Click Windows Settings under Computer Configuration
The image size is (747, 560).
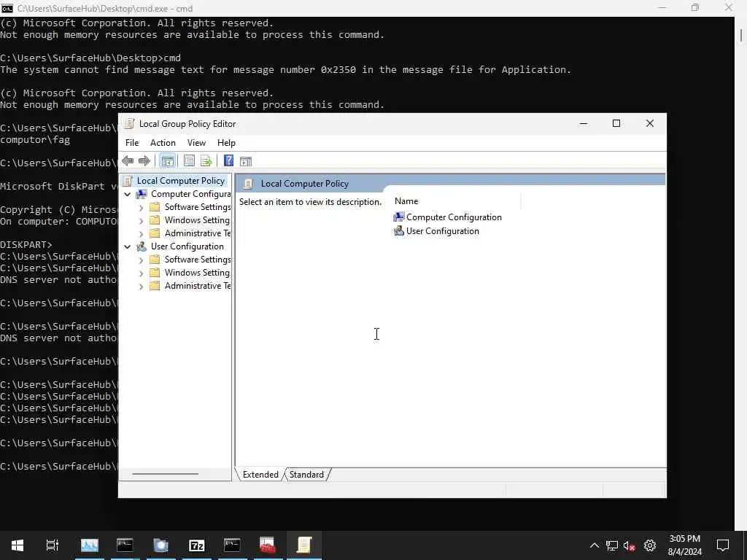tap(197, 220)
